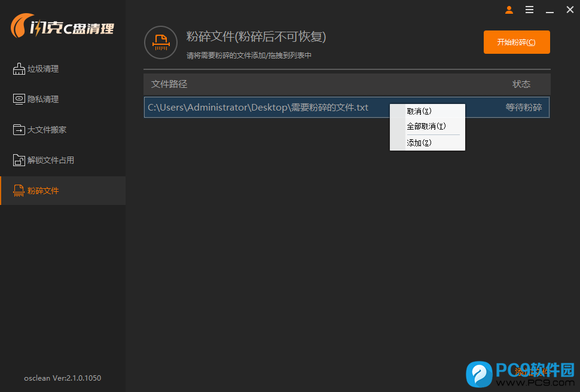Open the 隐私清理 privacy cleanup icon

pos(19,99)
